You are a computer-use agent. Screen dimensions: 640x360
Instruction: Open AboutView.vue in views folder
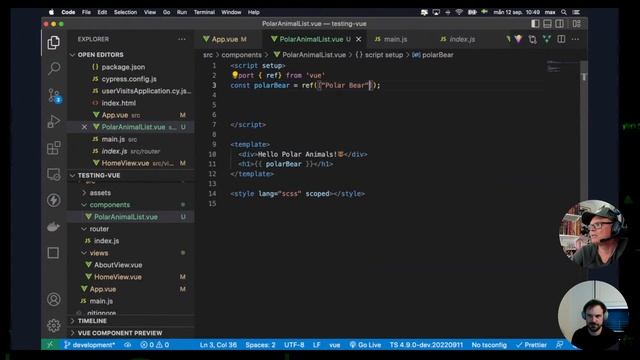tap(118, 265)
